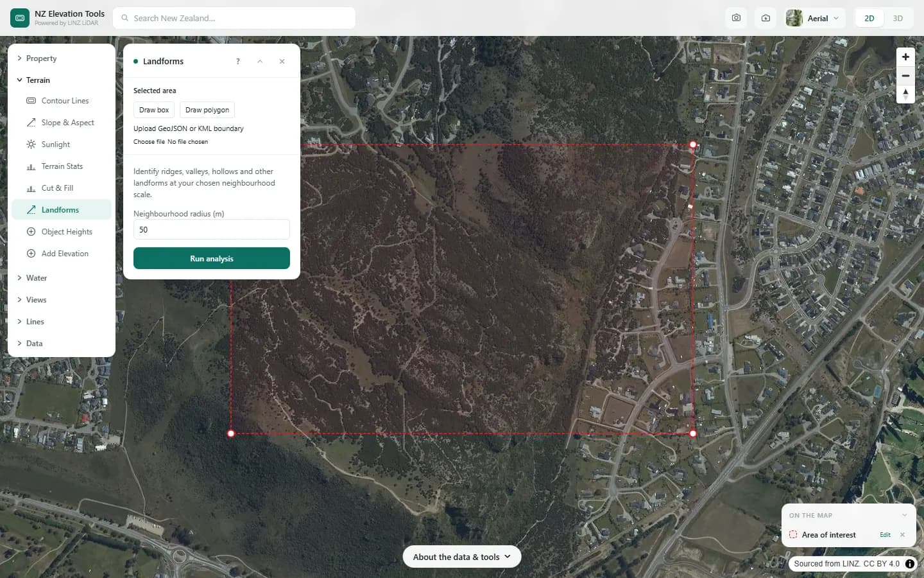Expand the Property section
This screenshot has height=578, width=924.
(62, 58)
